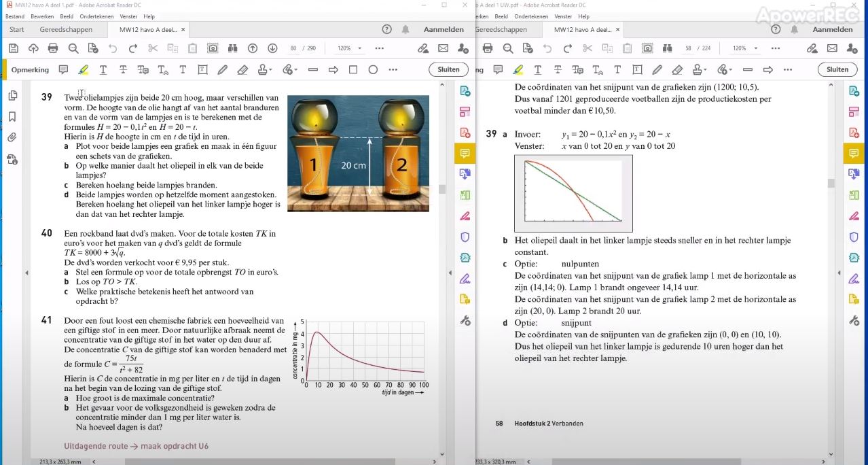868x465 pixels.
Task: Choose rectangle shape tool in left window
Action: pos(353,69)
